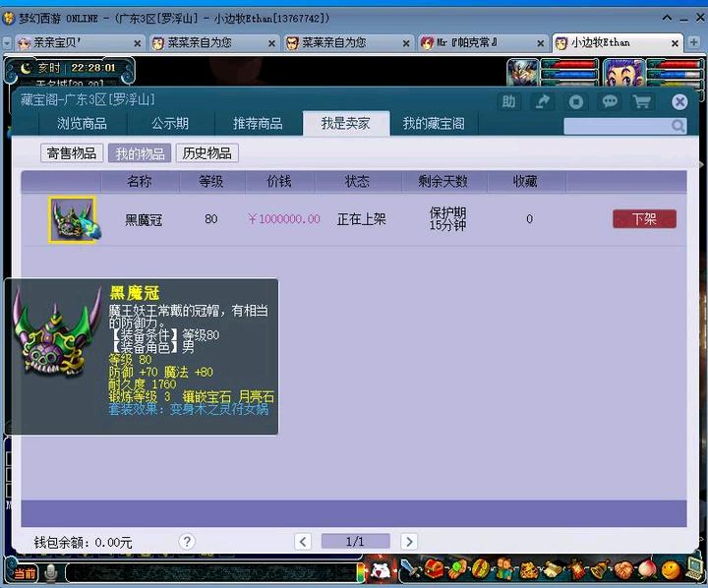Click the pink peach icon
The width and height of the screenshot is (708, 588).
(646, 570)
